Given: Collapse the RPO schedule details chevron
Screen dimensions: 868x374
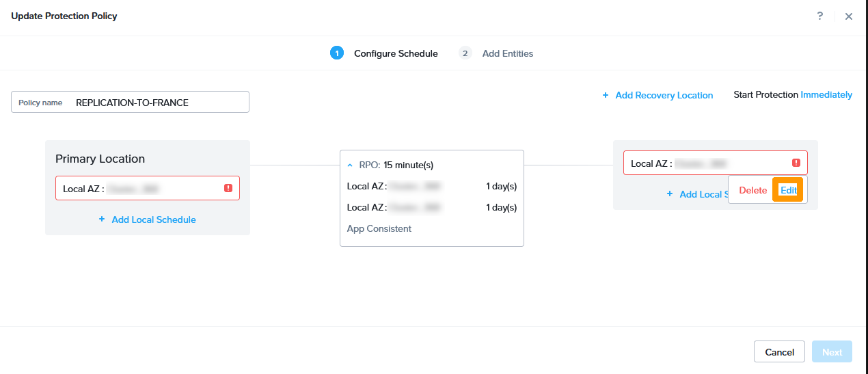Looking at the screenshot, I should (x=350, y=165).
